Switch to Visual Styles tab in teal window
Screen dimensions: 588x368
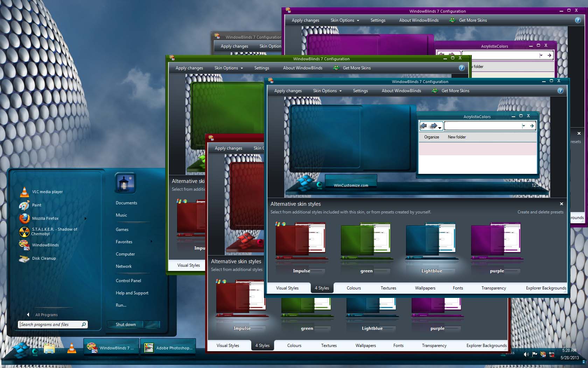(x=287, y=288)
